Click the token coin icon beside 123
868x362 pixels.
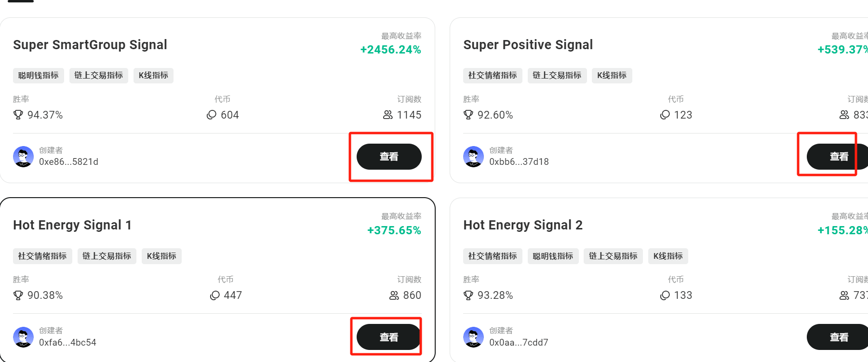[x=665, y=115]
